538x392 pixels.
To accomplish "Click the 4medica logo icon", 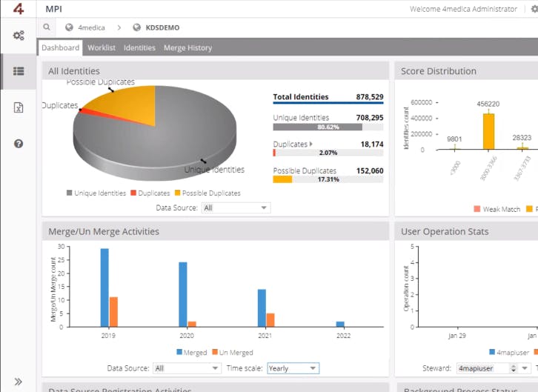I will click(x=19, y=8).
